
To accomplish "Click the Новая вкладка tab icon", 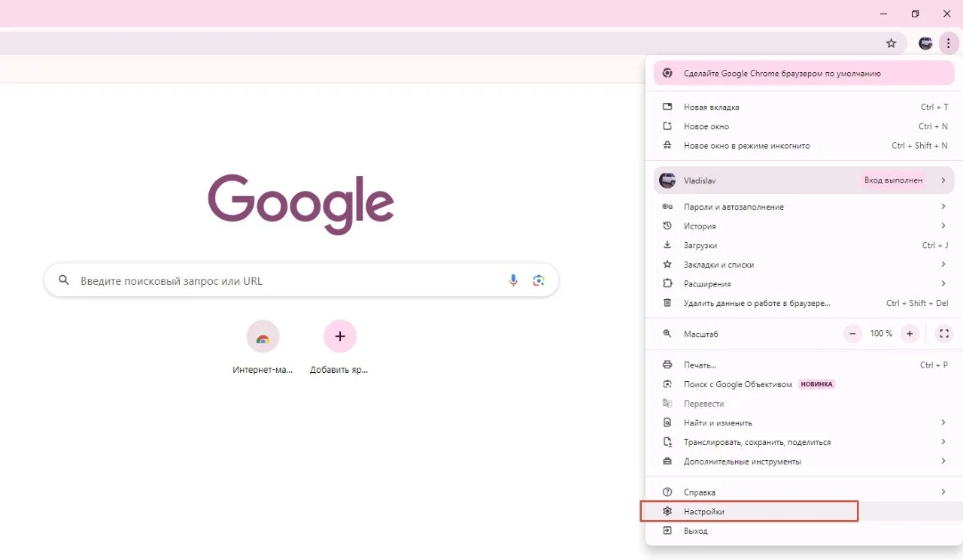I will [x=667, y=107].
